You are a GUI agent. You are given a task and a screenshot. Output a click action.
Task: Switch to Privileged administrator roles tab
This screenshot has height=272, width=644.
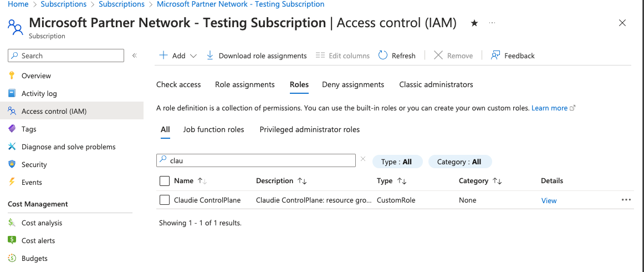tap(309, 129)
